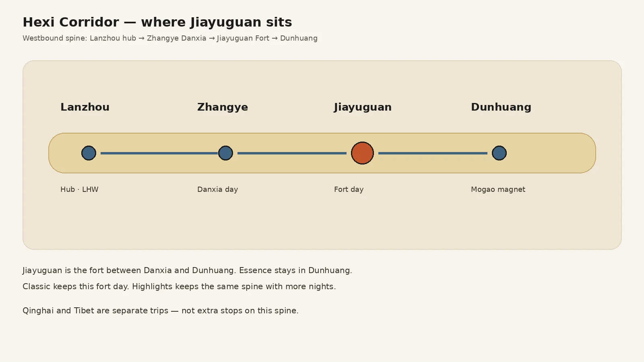Click the route segment between Zhangye and Jiayuguan
This screenshot has height=362, width=644.
click(292, 153)
